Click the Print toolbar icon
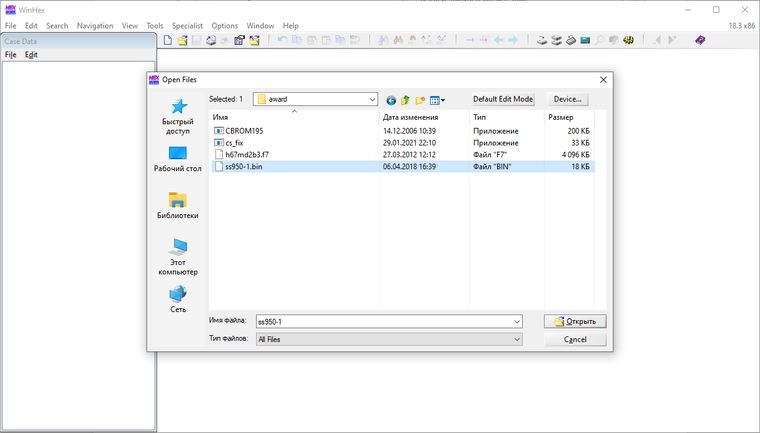 coord(211,40)
